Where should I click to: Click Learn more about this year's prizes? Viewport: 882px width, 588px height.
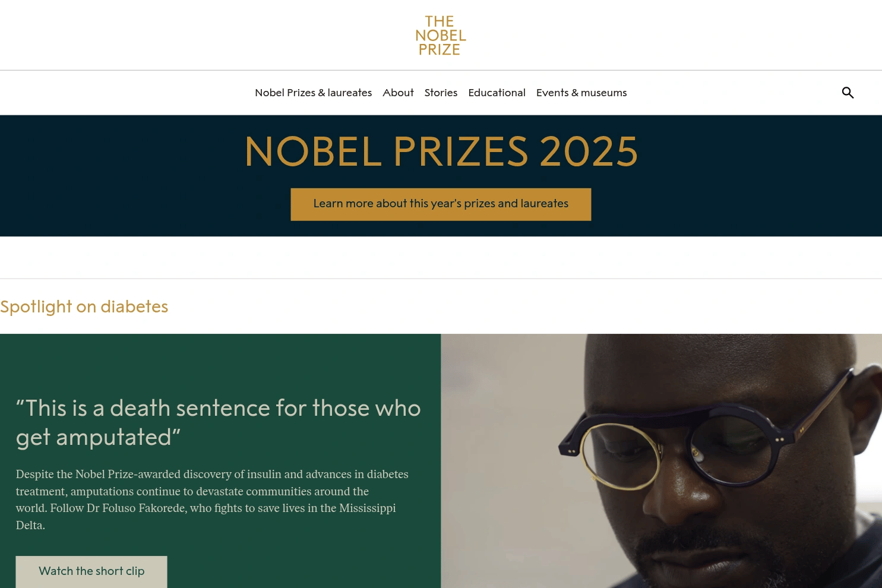(441, 204)
